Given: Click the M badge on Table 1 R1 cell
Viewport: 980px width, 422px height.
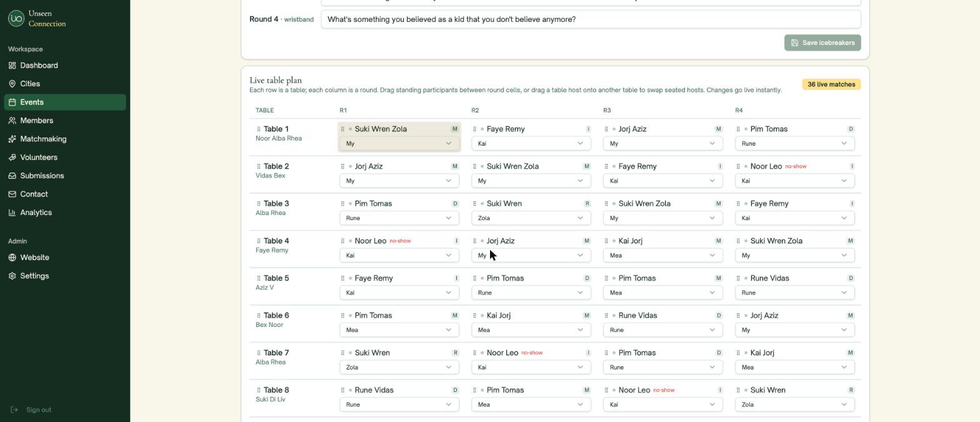Looking at the screenshot, I should pos(455,129).
